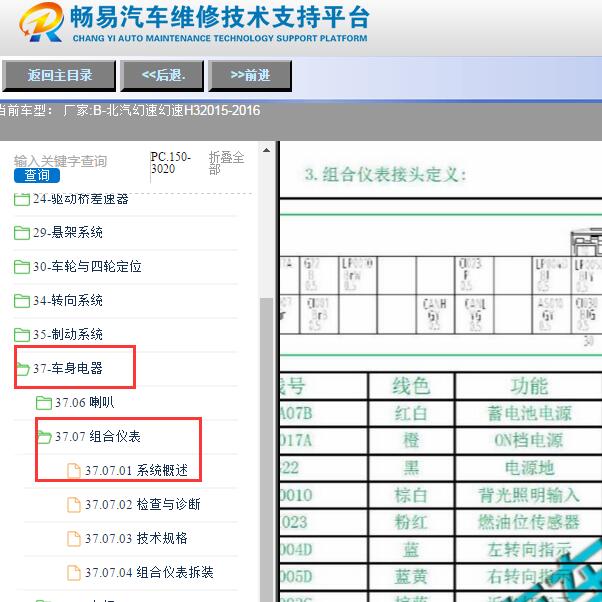Image resolution: width=602 pixels, height=602 pixels.
Task: Click the sidebar scroll up arrow
Action: [x=266, y=150]
